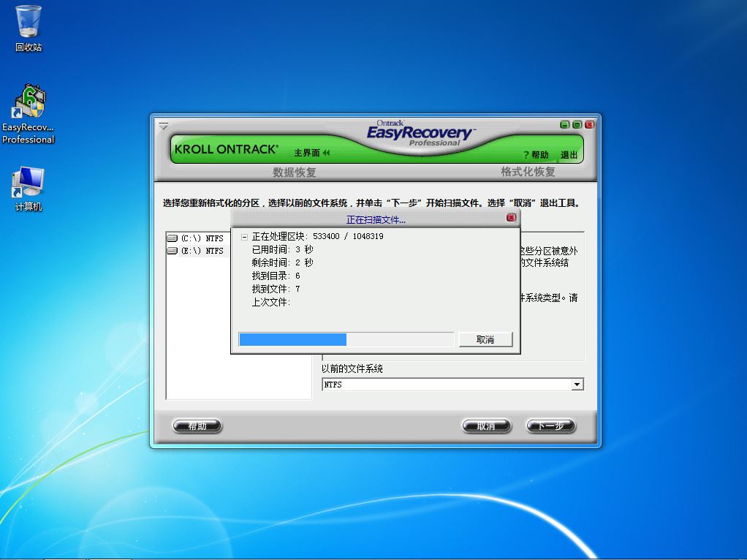The image size is (747, 560).
Task: Collapse the 正在处理区块 tree node
Action: tap(244, 237)
